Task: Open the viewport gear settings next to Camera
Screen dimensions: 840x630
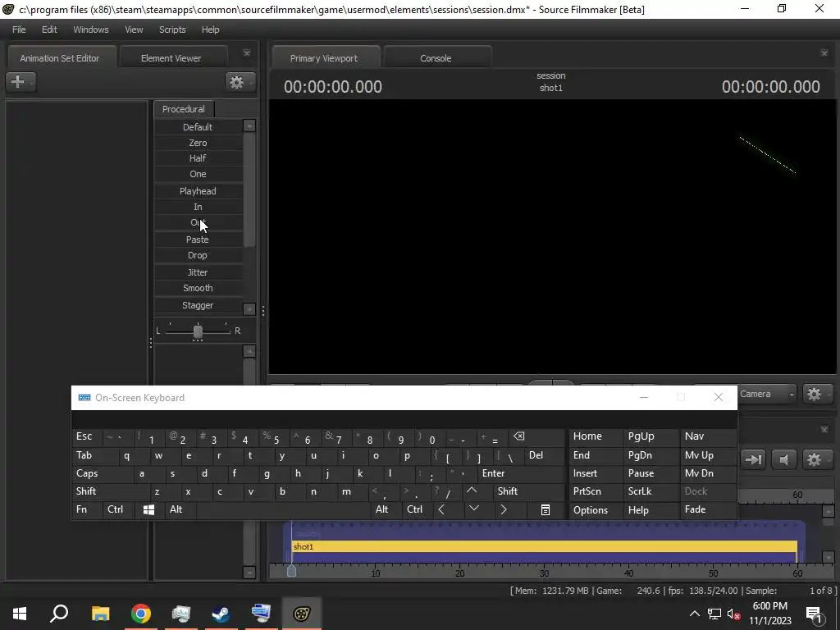Action: point(816,395)
